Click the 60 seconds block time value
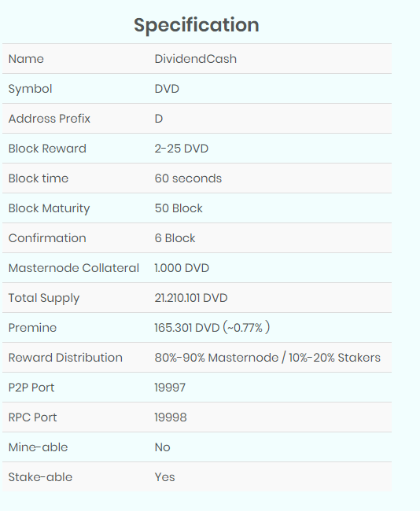 click(188, 178)
